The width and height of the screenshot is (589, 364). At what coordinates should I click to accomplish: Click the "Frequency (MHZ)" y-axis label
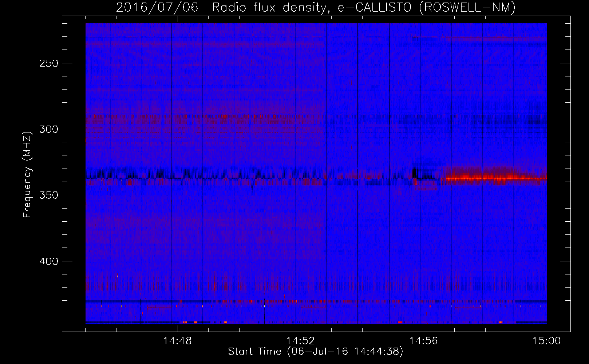(27, 174)
